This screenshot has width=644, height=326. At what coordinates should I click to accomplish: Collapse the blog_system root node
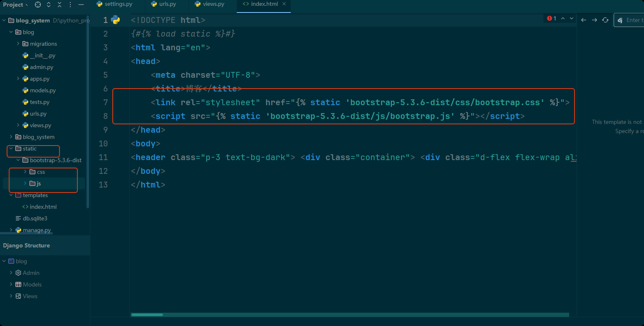click(x=4, y=20)
